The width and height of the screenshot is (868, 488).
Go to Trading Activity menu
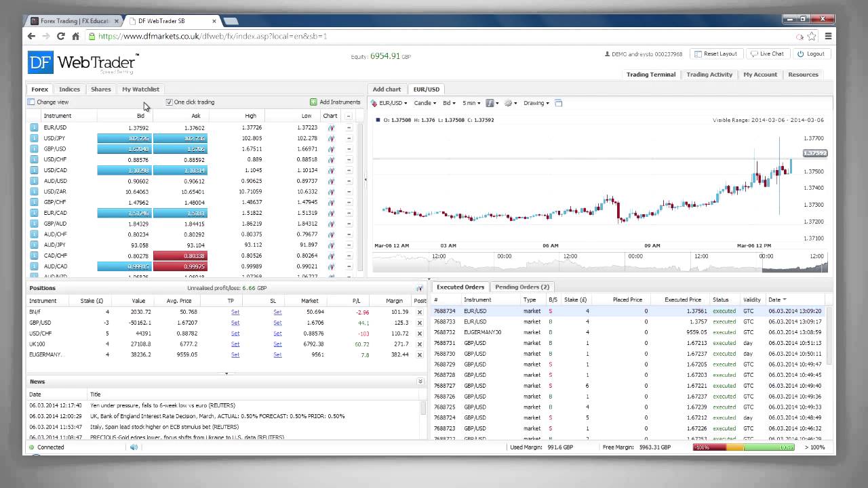709,75
